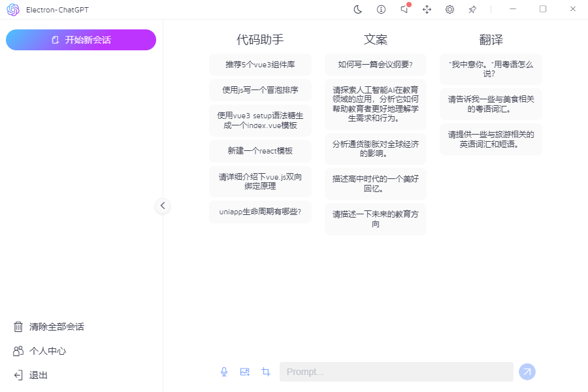Choose prompt 推荐5个vue3组件库
The image size is (588, 392).
pos(260,65)
